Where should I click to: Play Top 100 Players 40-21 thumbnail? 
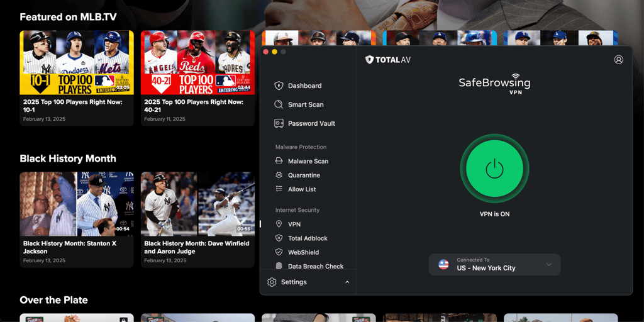pos(197,62)
